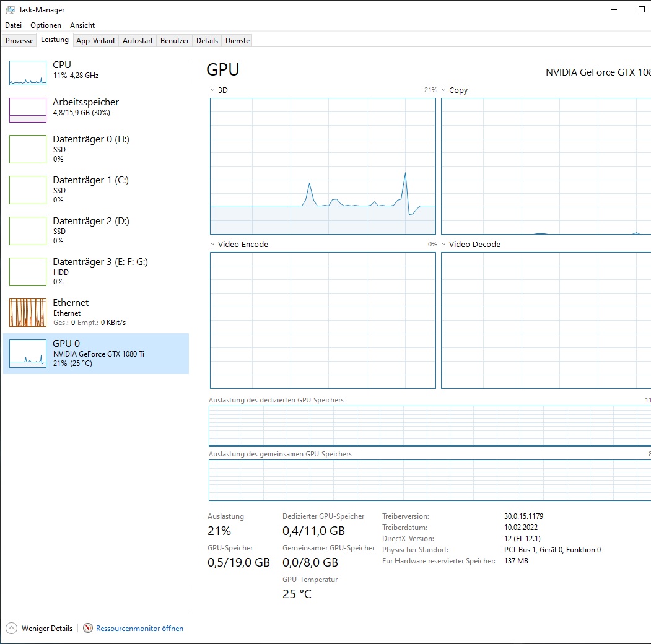The width and height of the screenshot is (651, 644).
Task: Switch to the Leistung tab
Action: 55,40
